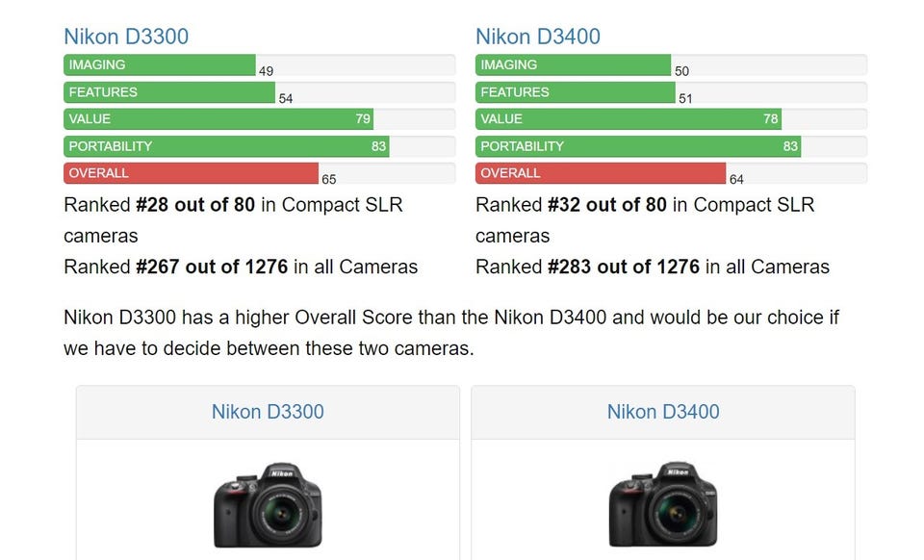
Task: Click the '#267 out of 1276' ranking text
Action: (212, 267)
